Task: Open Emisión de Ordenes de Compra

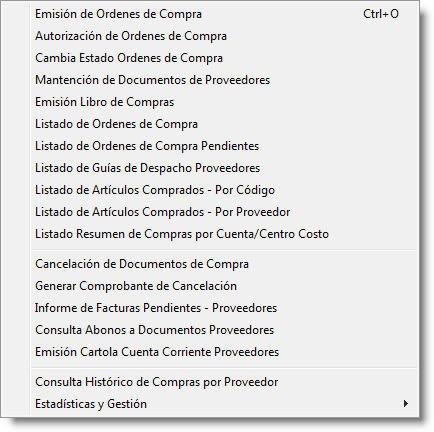Action: click(225, 14)
